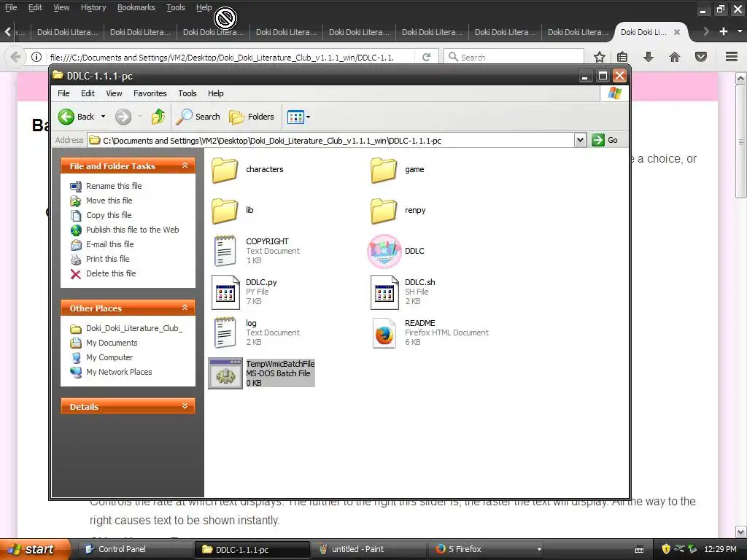Click E-mail this file task
Screen dimensions: 747x560
[109, 244]
